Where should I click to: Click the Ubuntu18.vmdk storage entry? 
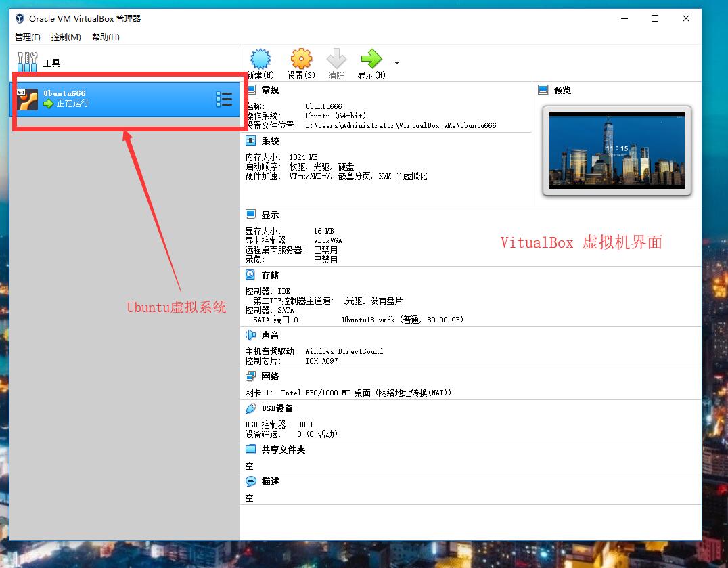(403, 320)
